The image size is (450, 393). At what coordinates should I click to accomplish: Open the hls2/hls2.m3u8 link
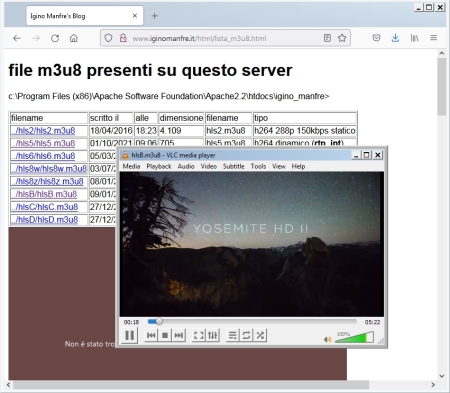[x=43, y=131]
